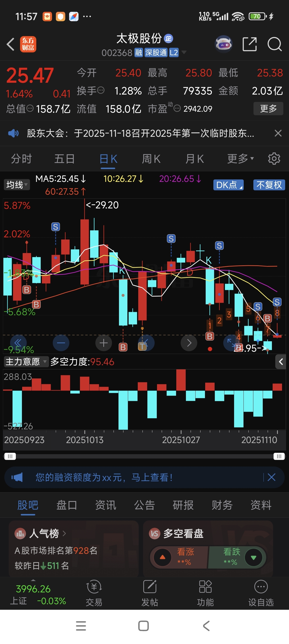Switch to 周K chart tab
This screenshot has width=289, height=644.
[x=151, y=159]
